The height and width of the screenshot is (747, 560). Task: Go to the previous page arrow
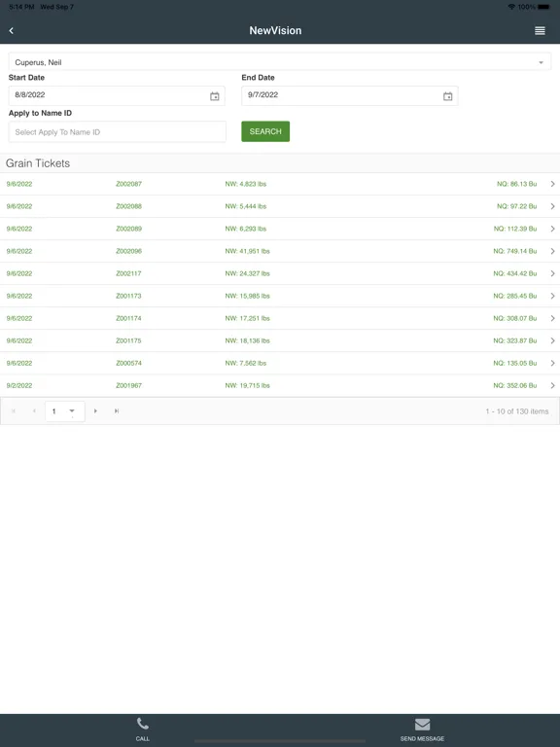click(x=34, y=410)
